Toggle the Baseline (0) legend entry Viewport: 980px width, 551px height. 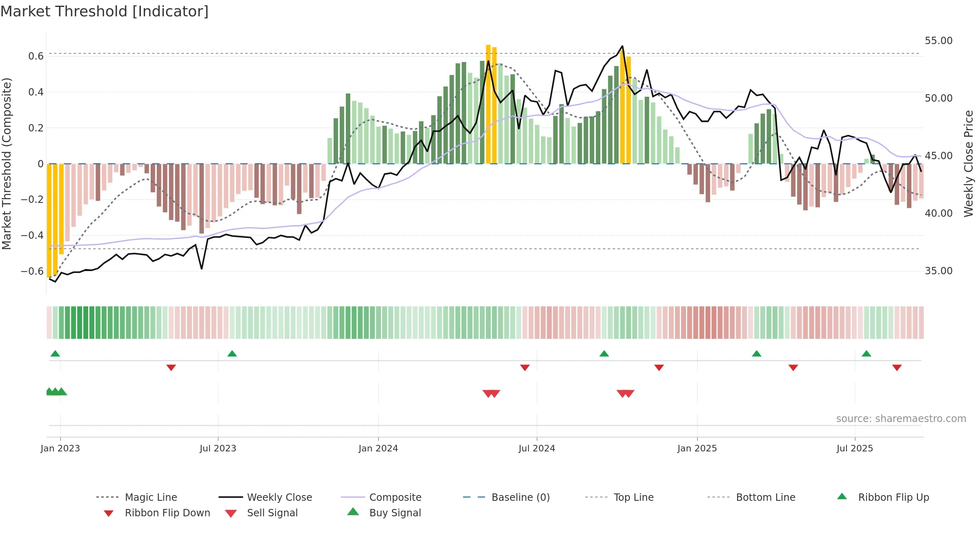[506, 497]
